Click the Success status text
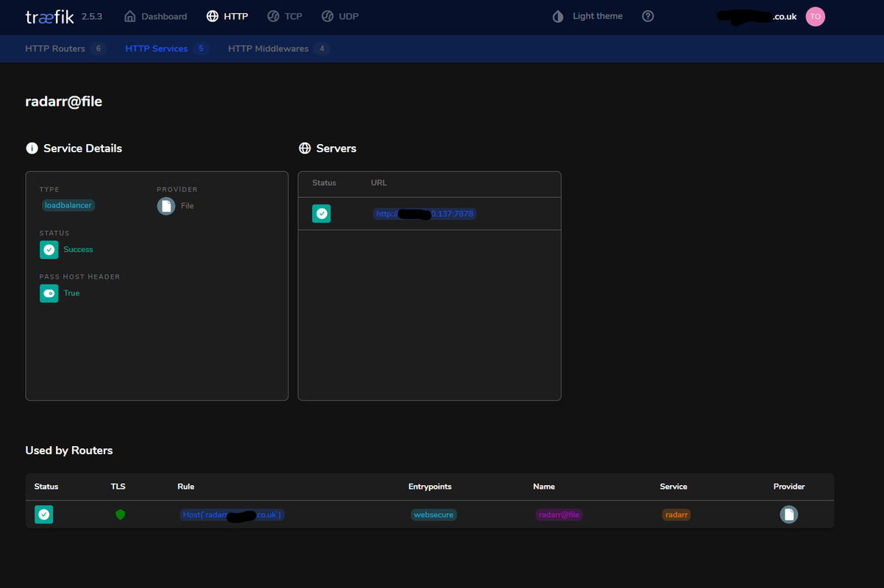Screen dimensions: 884x588 (78, 250)
